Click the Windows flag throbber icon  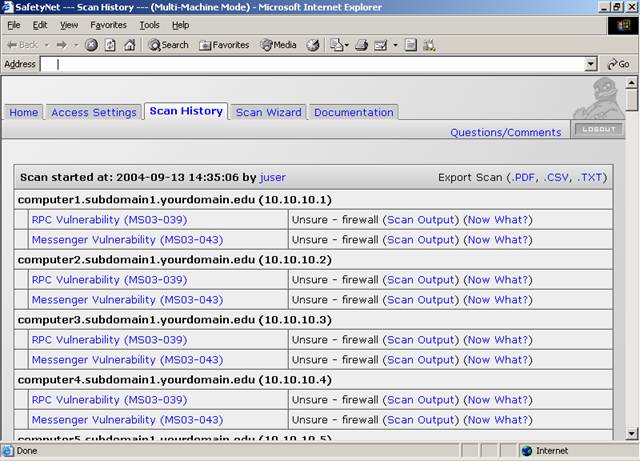[623, 25]
